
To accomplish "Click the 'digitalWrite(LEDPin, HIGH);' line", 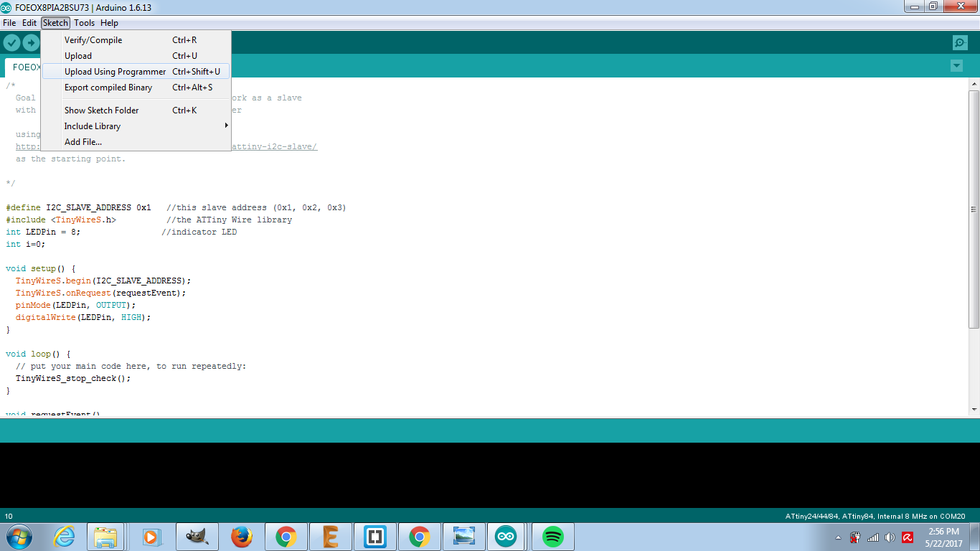I will 83,317.
